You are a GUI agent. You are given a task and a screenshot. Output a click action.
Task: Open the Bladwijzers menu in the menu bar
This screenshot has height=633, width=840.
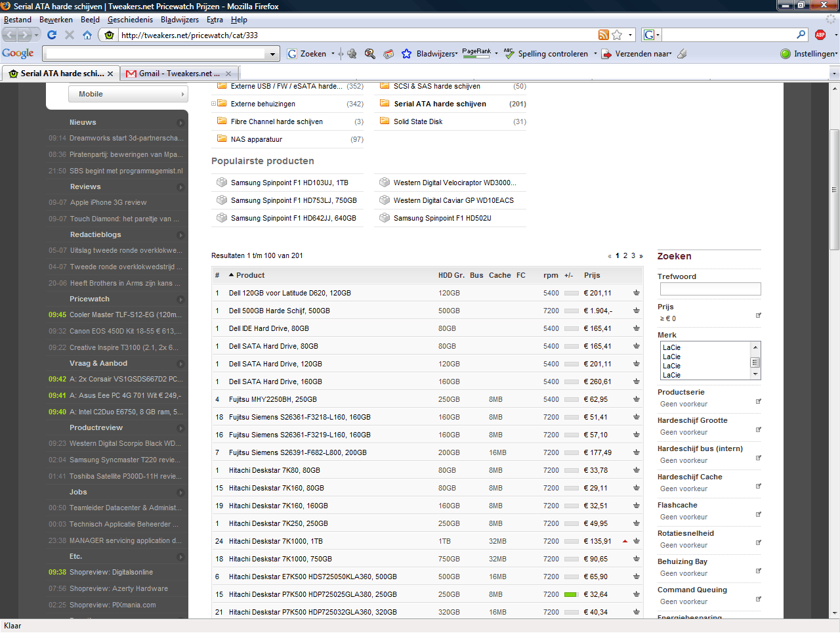180,20
